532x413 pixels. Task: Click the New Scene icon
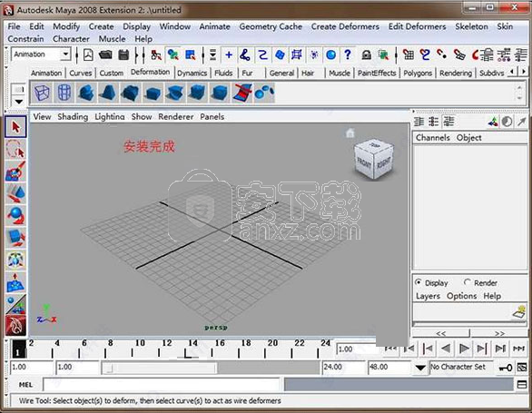[x=88, y=54]
